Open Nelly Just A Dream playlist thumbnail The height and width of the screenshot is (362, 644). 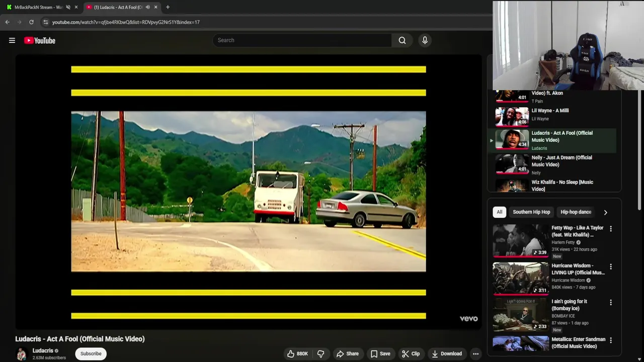[x=512, y=164]
